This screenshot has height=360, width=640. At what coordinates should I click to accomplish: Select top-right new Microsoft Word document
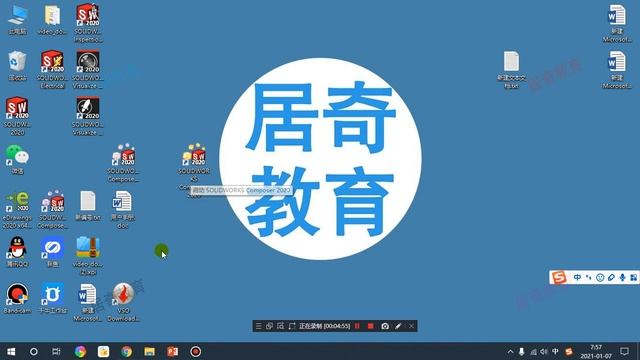pyautogui.click(x=616, y=23)
